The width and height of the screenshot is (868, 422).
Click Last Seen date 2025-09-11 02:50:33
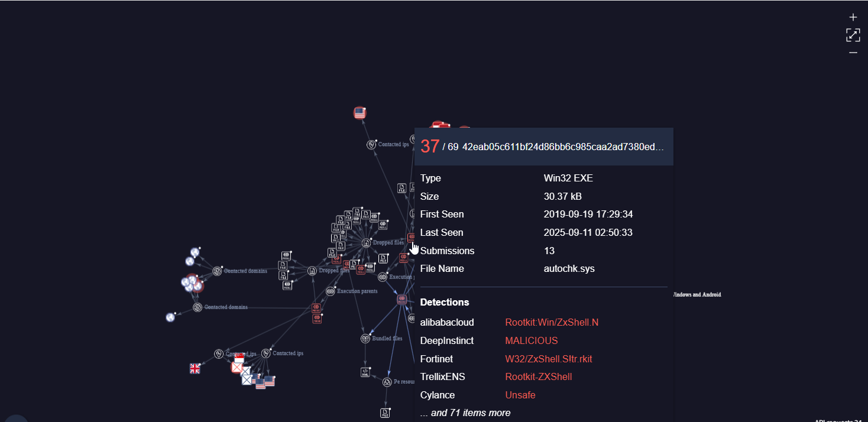(588, 232)
